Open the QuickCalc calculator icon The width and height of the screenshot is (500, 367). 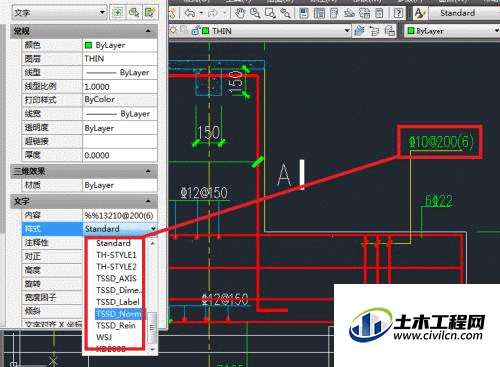(379, 13)
